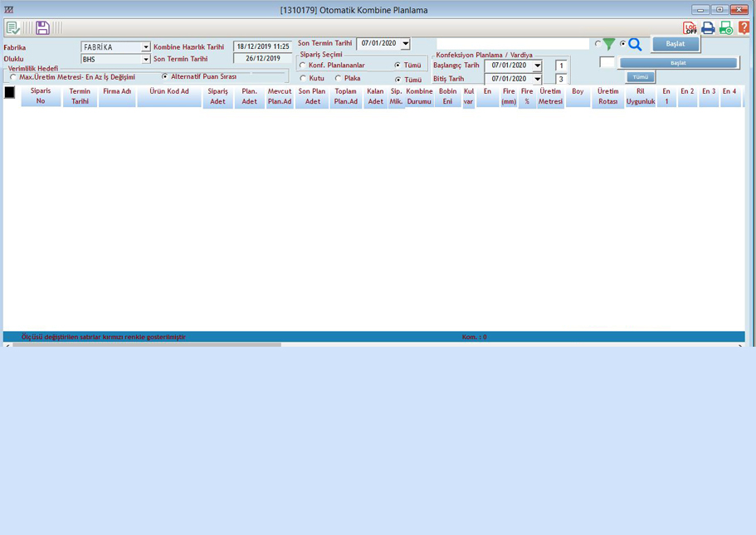Click the green printer icon
756x535 pixels.
click(x=726, y=28)
